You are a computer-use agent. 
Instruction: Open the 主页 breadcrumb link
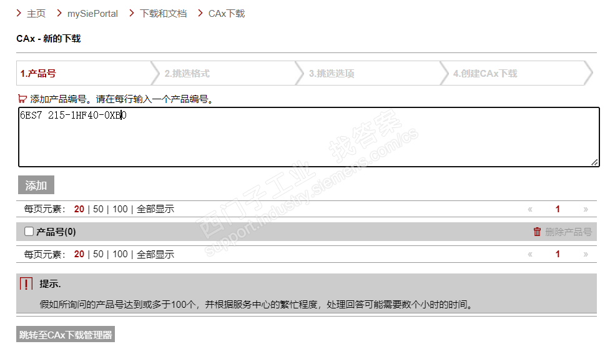tap(36, 14)
